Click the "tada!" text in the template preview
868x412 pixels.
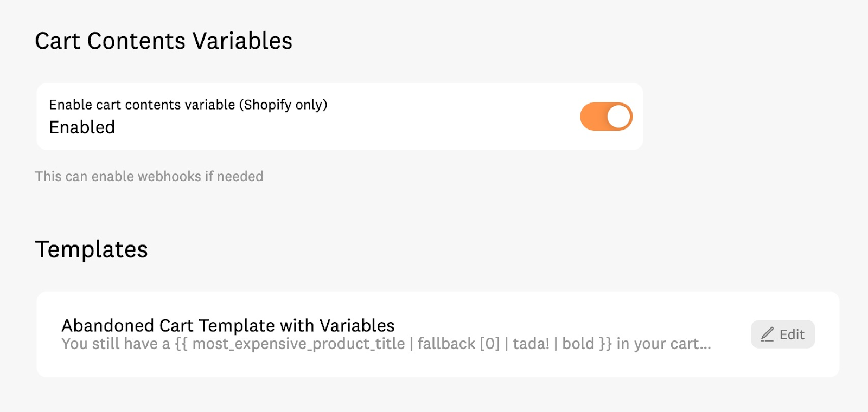(x=531, y=344)
